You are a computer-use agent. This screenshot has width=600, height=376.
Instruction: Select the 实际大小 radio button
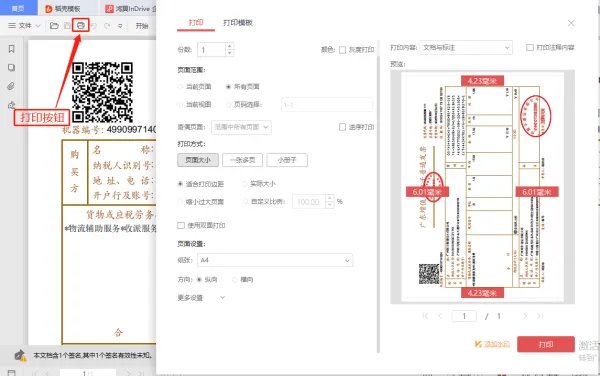pos(245,184)
